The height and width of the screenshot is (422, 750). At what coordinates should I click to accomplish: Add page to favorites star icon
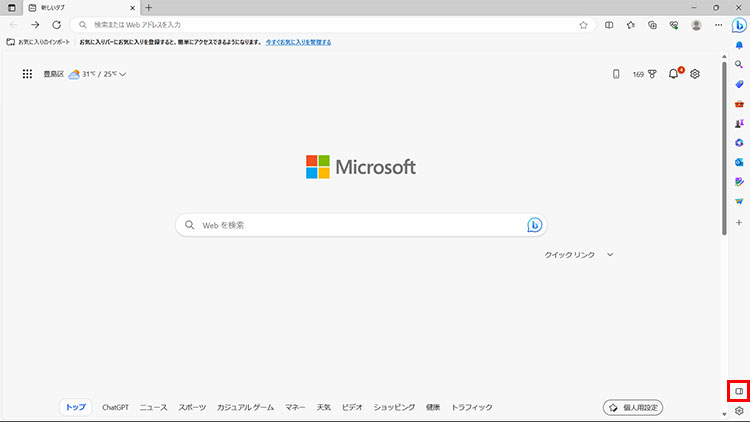tap(583, 25)
